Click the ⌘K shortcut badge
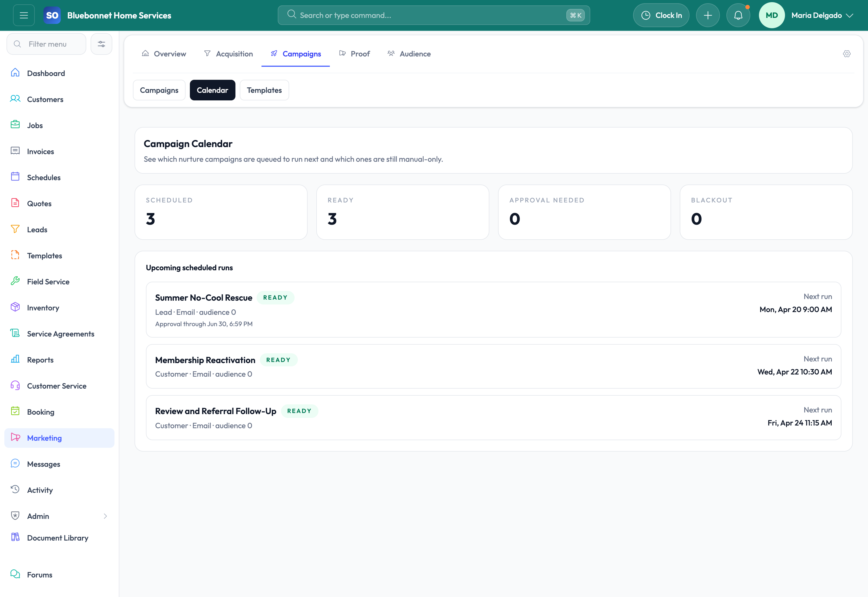The image size is (868, 597). [575, 15]
